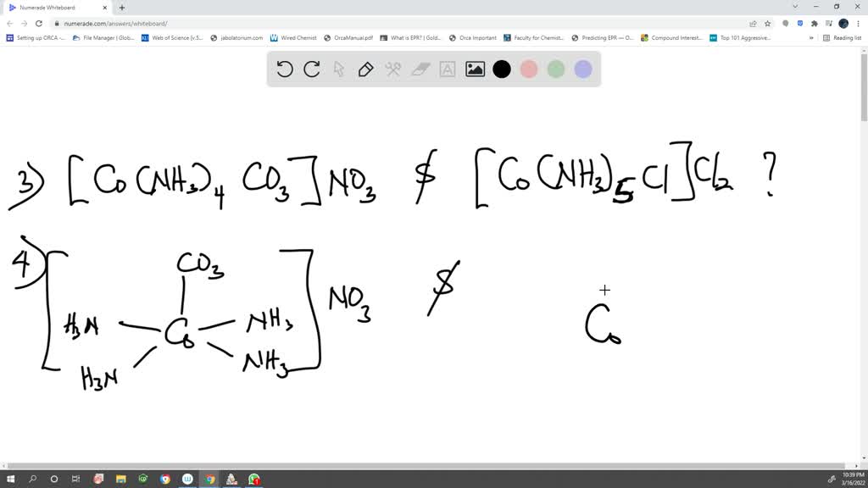This screenshot has height=488, width=868.
Task: Select the black pen color
Action: pyautogui.click(x=502, y=69)
